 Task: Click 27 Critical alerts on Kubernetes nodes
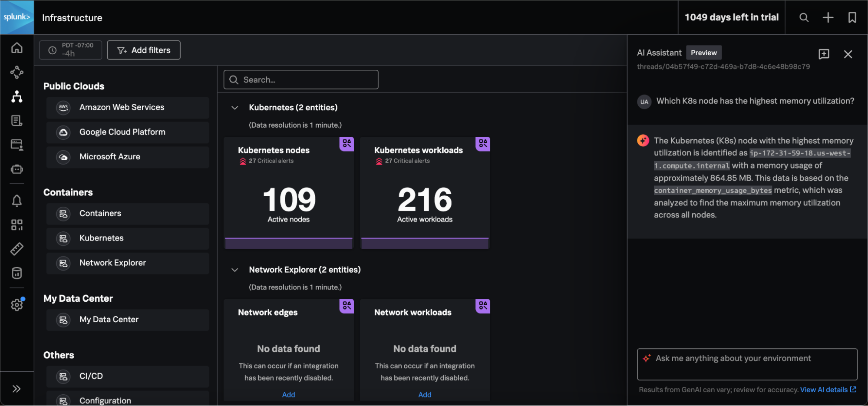(x=266, y=161)
